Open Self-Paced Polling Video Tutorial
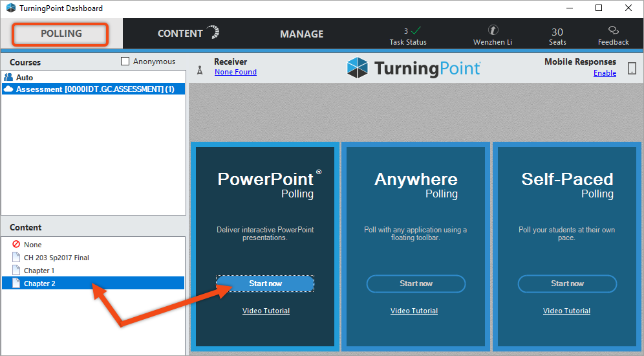 click(x=567, y=311)
